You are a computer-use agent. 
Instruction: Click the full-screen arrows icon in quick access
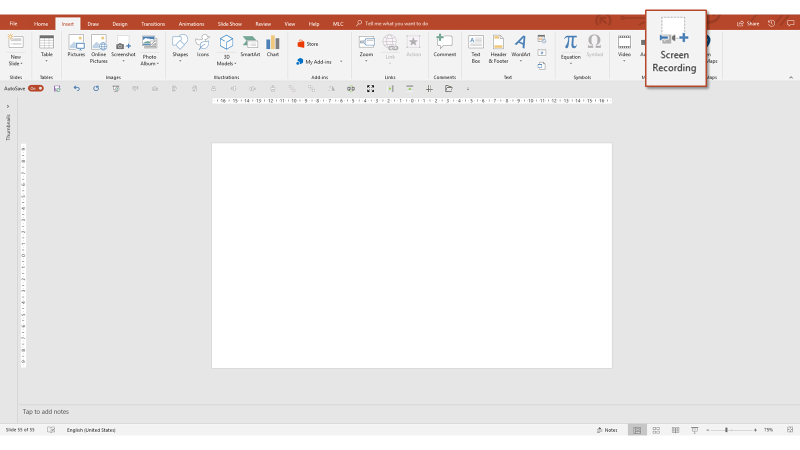tap(370, 88)
